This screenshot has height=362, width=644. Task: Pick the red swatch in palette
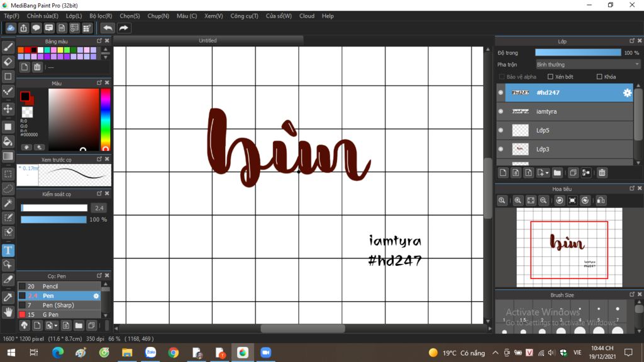coord(27,50)
